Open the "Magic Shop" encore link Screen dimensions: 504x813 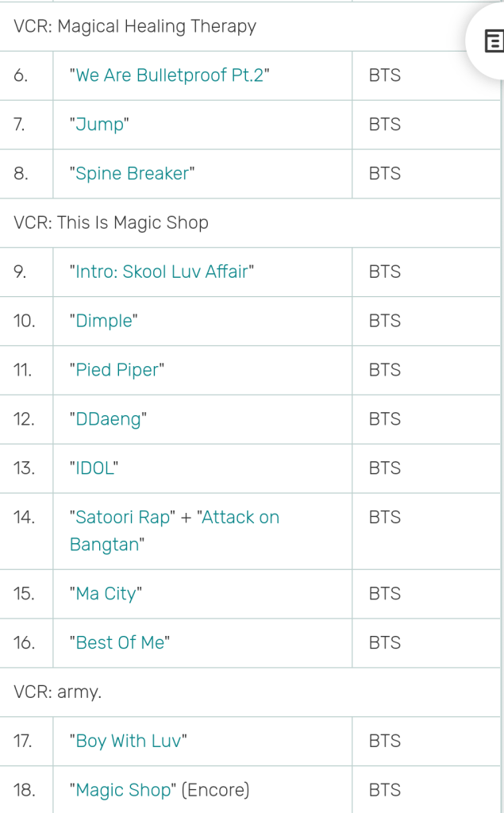123,792
